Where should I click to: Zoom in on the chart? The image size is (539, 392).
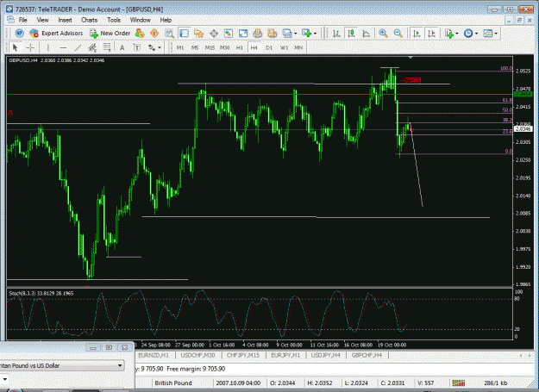pyautogui.click(x=383, y=34)
